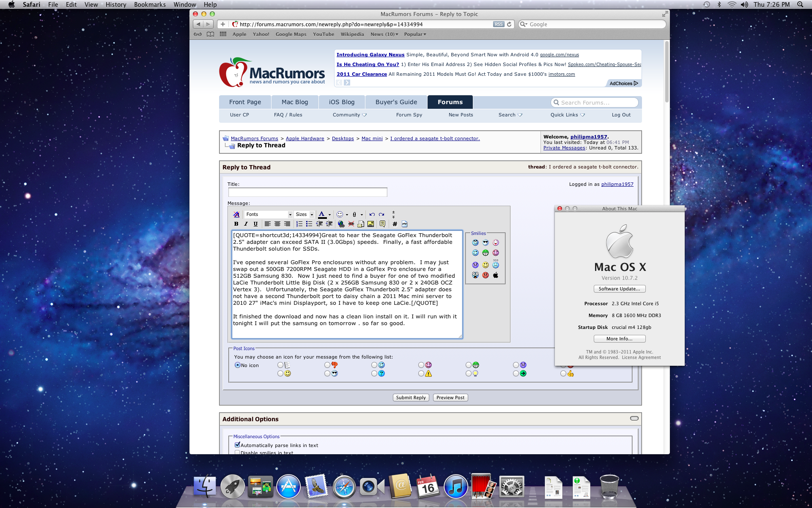Expand the attachments paperclip dropdown arrow

362,215
